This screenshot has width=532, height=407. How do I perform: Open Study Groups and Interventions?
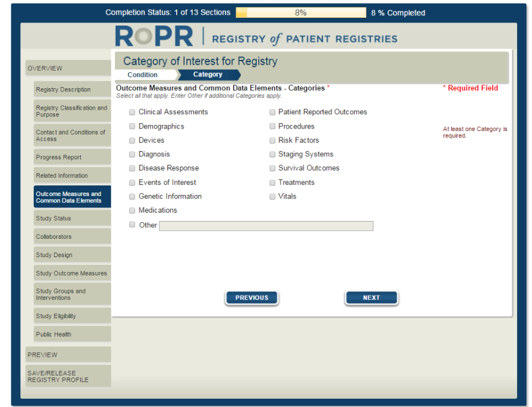click(72, 294)
